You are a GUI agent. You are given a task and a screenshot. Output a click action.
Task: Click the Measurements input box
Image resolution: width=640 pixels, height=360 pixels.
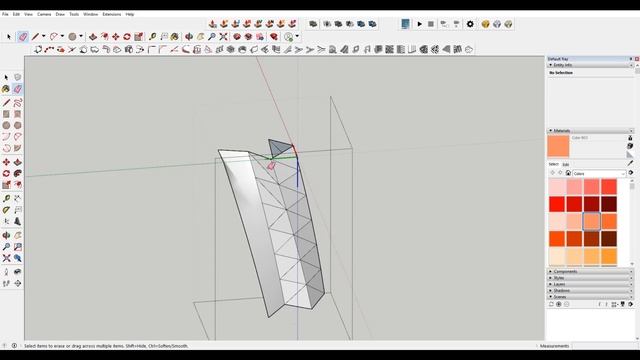click(x=604, y=346)
